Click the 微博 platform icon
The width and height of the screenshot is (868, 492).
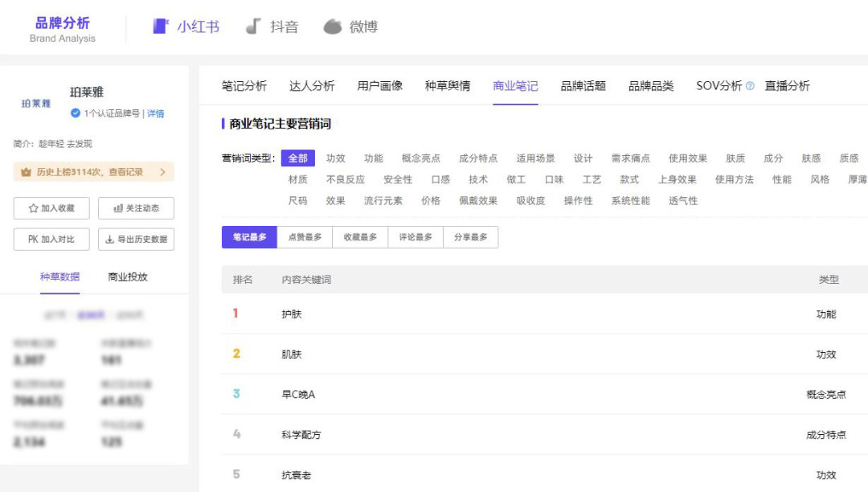(333, 27)
